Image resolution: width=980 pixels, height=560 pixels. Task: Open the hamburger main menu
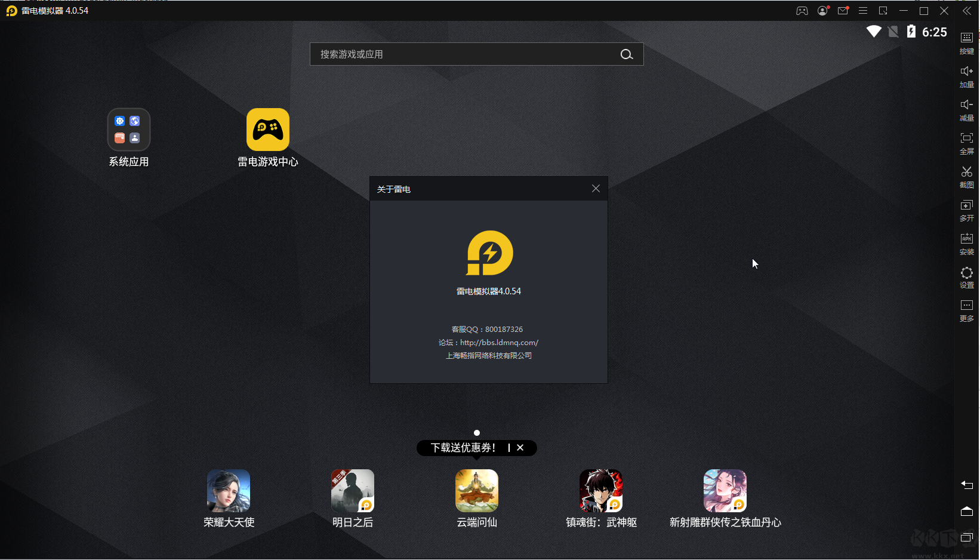click(x=862, y=10)
